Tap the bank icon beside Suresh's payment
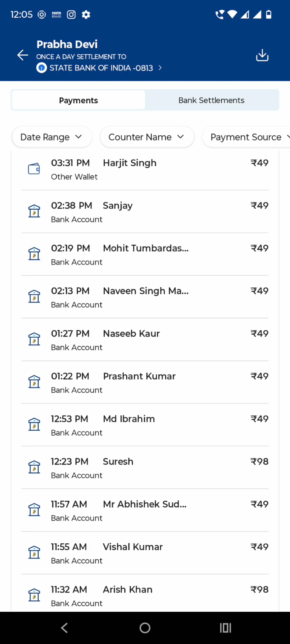 pyautogui.click(x=34, y=467)
